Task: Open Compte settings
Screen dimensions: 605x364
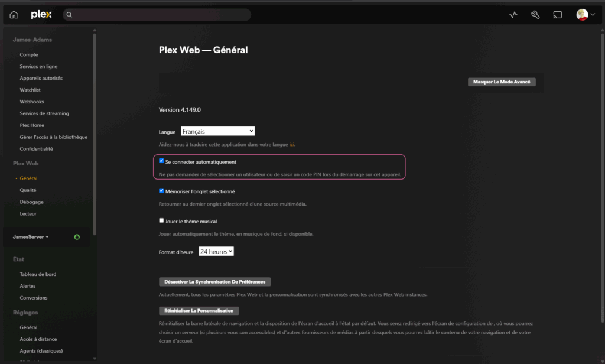Action: pyautogui.click(x=29, y=54)
